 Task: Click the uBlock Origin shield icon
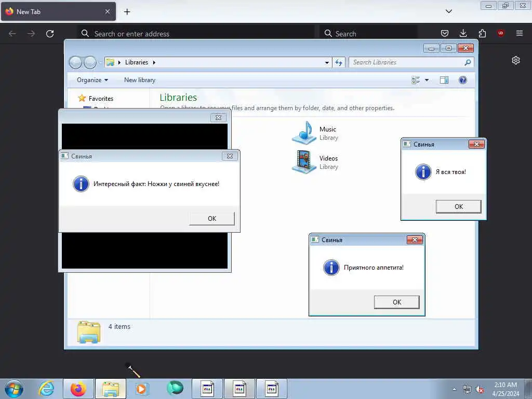click(x=500, y=33)
